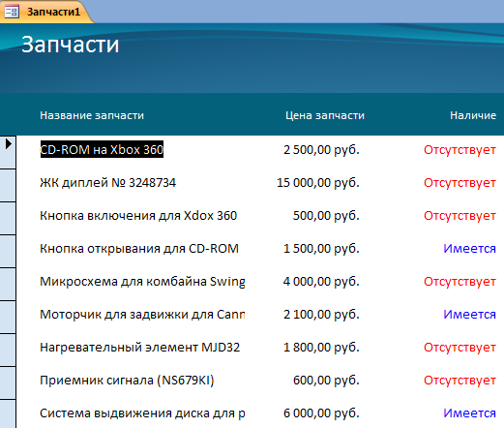Click the price 1 500,00 руб.
This screenshot has width=504, height=428.
pyautogui.click(x=321, y=249)
